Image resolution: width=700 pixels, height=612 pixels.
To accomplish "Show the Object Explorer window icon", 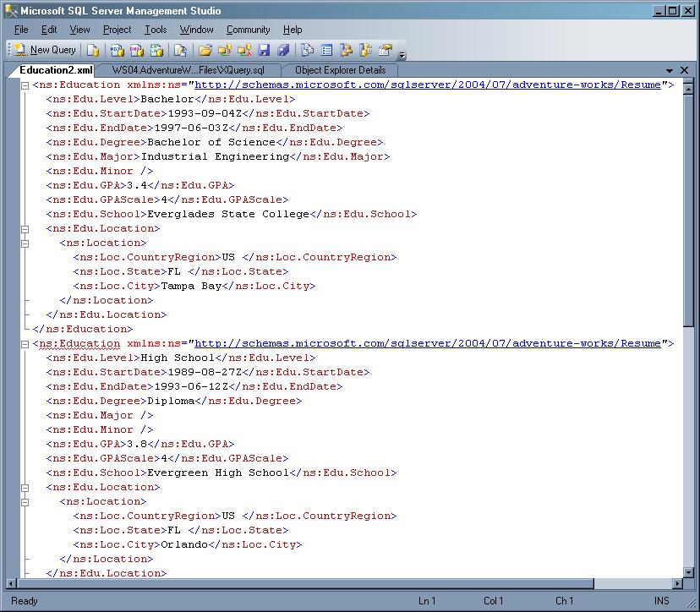I will pos(347,50).
